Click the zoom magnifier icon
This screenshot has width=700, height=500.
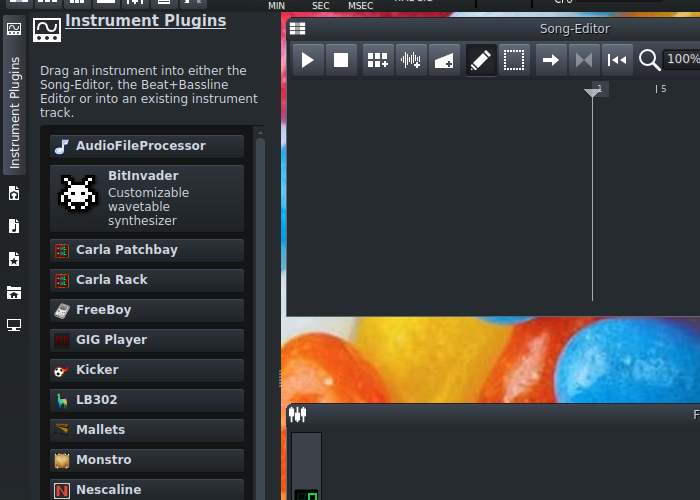649,60
